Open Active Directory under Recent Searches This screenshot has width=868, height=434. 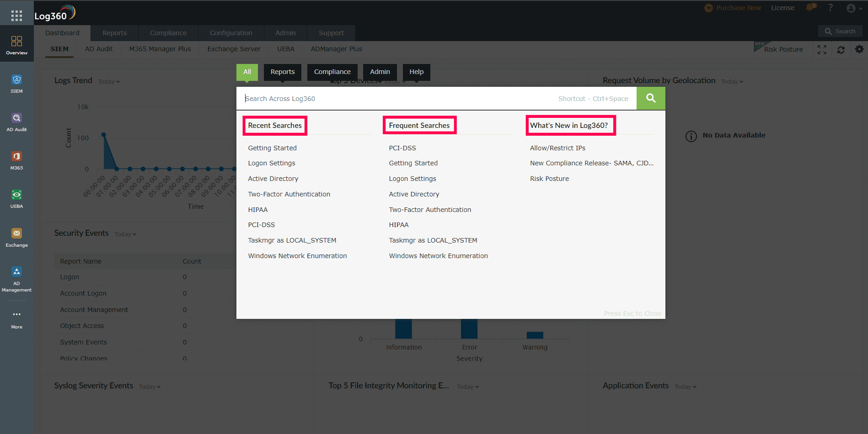273,179
